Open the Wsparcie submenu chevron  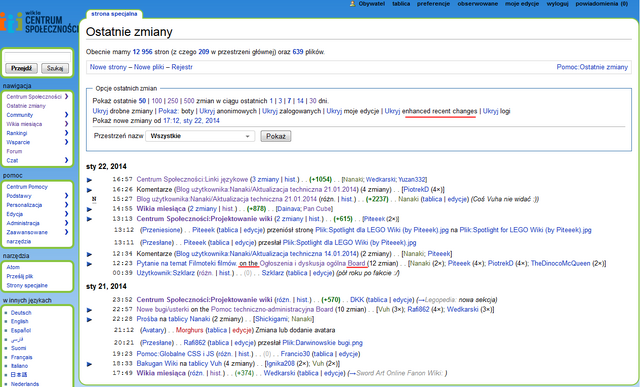coord(67,142)
